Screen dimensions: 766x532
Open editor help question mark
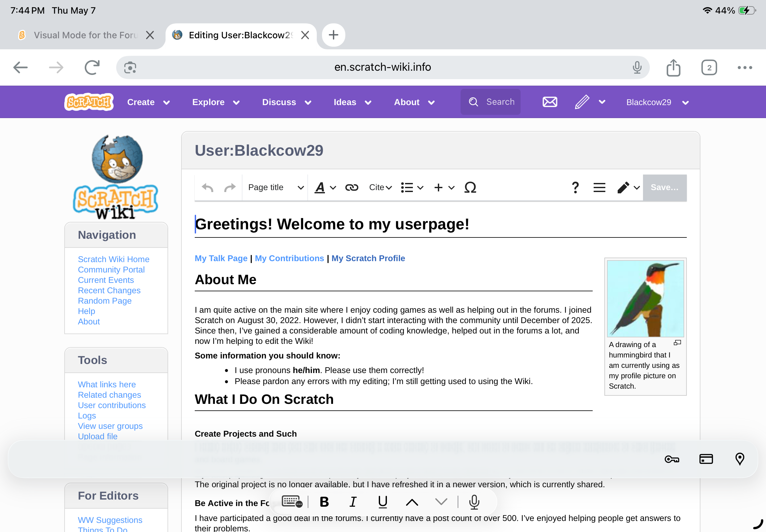(x=575, y=188)
